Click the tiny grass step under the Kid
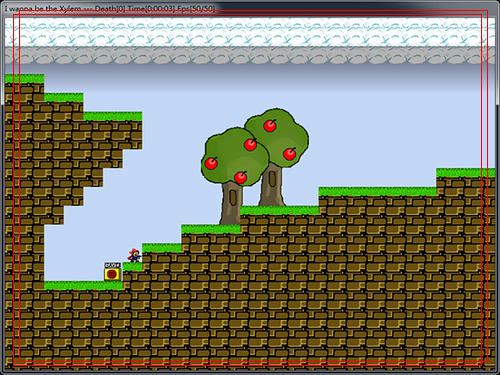 132,267
